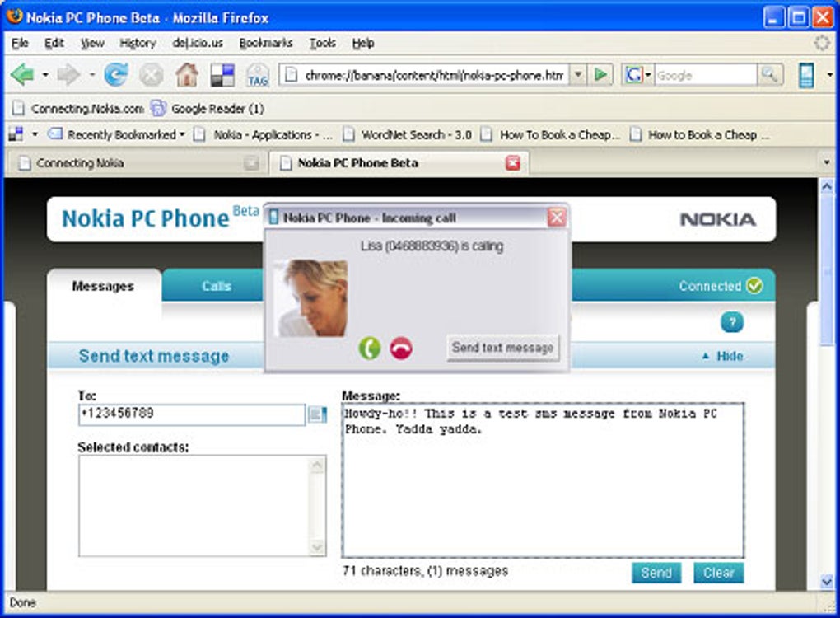Click the Clear button

(718, 573)
